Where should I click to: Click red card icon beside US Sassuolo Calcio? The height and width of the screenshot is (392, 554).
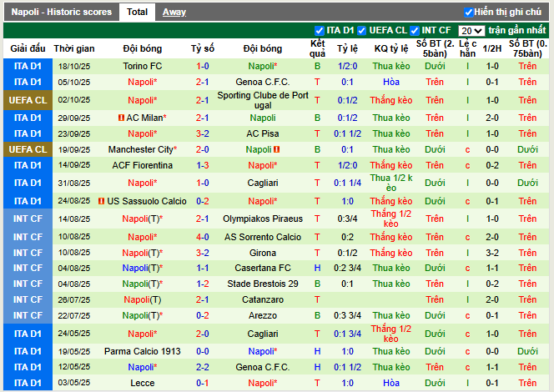(x=101, y=201)
